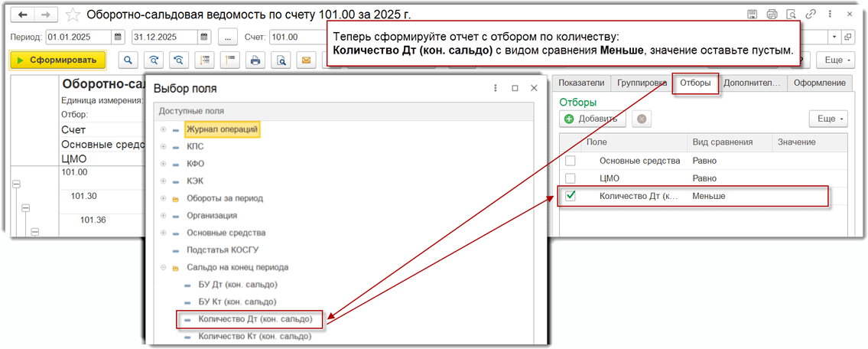Screen dimensions: 868x349
Task: Expand the Журнал операций field node
Action: click(x=163, y=129)
